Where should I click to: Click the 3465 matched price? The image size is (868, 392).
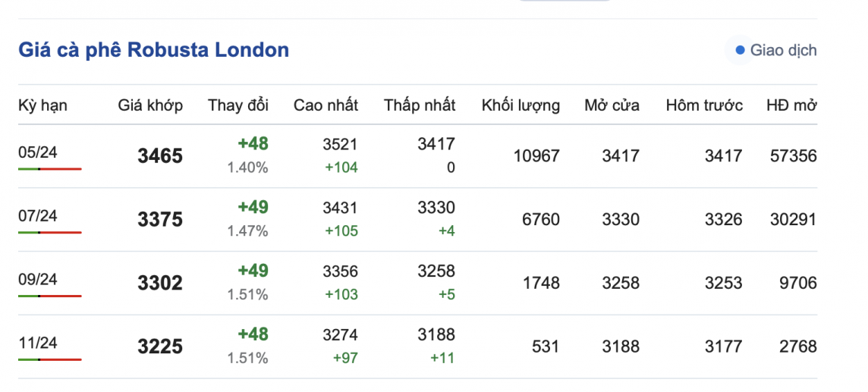coord(160,156)
